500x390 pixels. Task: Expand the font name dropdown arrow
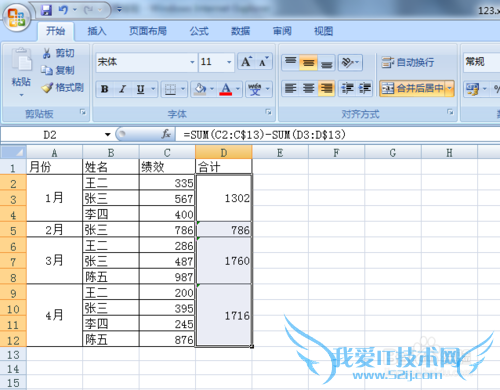[192, 62]
